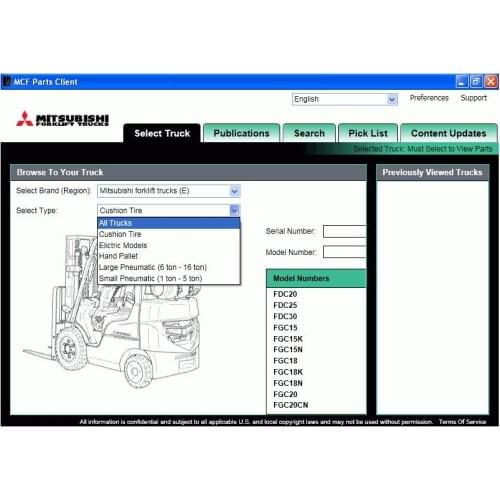Click the Model Numbers column header

click(316, 278)
